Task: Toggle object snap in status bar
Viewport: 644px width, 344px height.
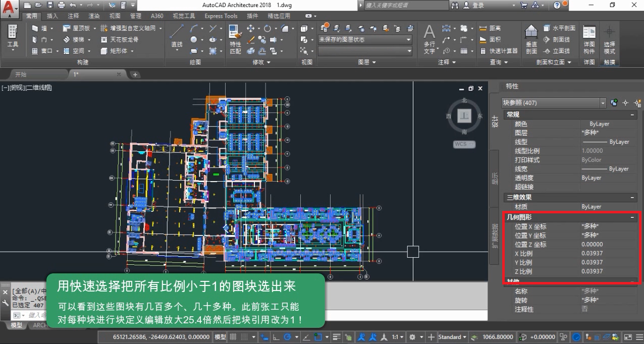Action: click(319, 337)
